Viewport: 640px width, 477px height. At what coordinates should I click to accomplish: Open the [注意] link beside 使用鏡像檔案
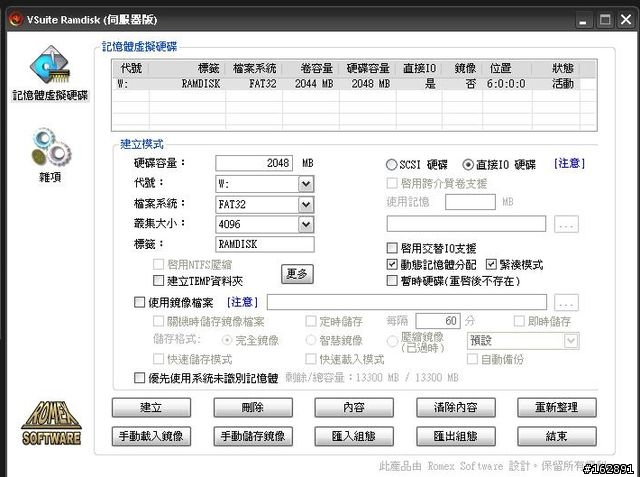tap(242, 302)
